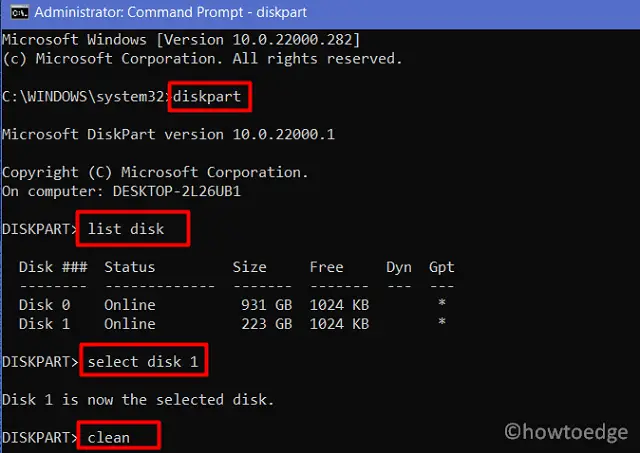The height and width of the screenshot is (453, 640).
Task: Click the "223 GB" size value
Action: tap(265, 324)
